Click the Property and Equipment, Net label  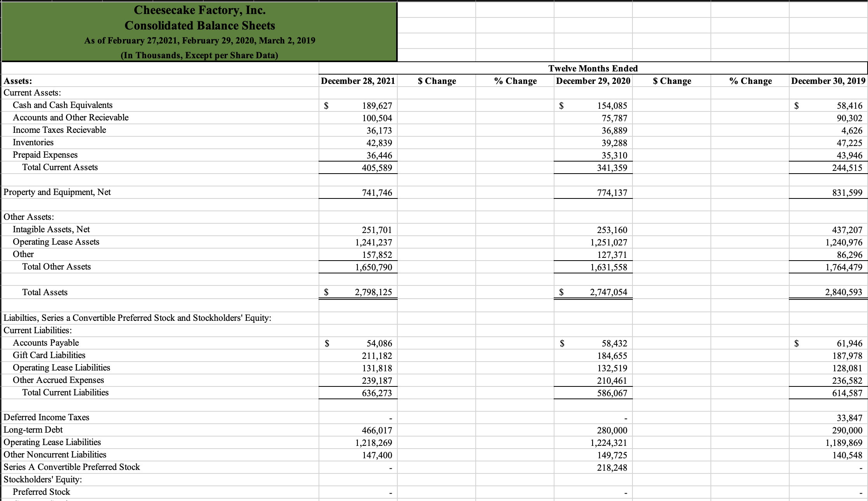click(x=57, y=192)
